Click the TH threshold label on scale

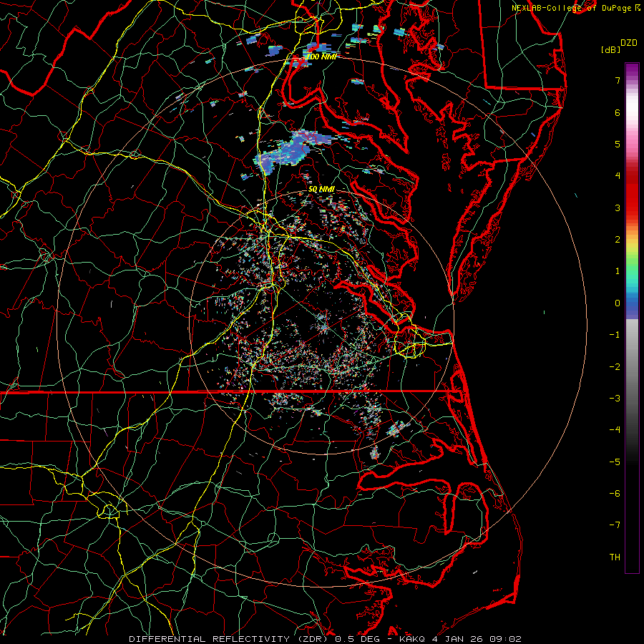(615, 557)
